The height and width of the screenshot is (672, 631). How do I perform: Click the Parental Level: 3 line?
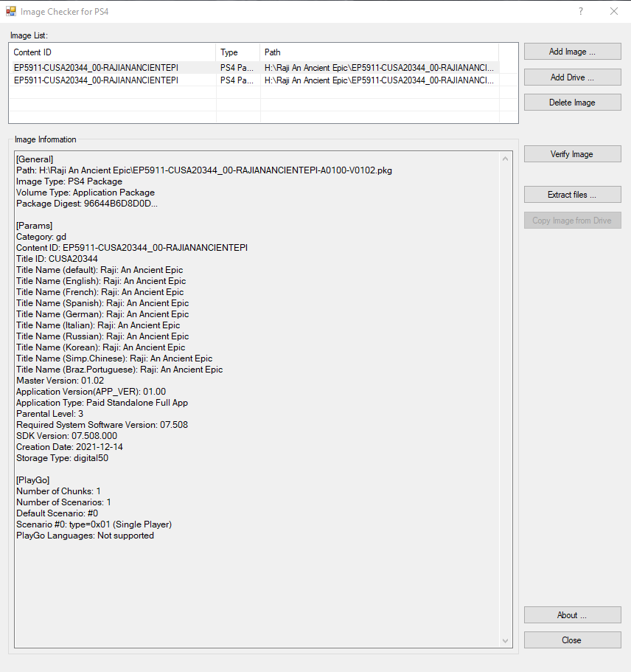tap(49, 414)
